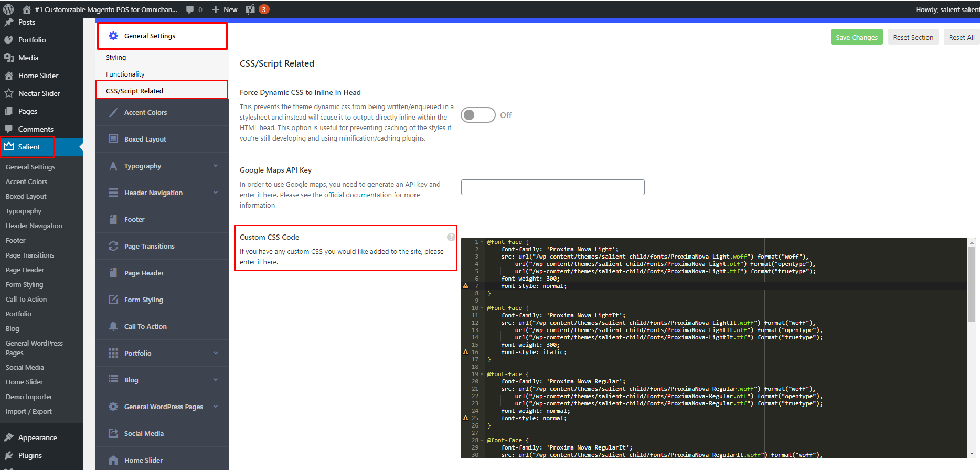980x470 pixels.
Task: Open Appearance in the admin menu
Action: [x=37, y=437]
